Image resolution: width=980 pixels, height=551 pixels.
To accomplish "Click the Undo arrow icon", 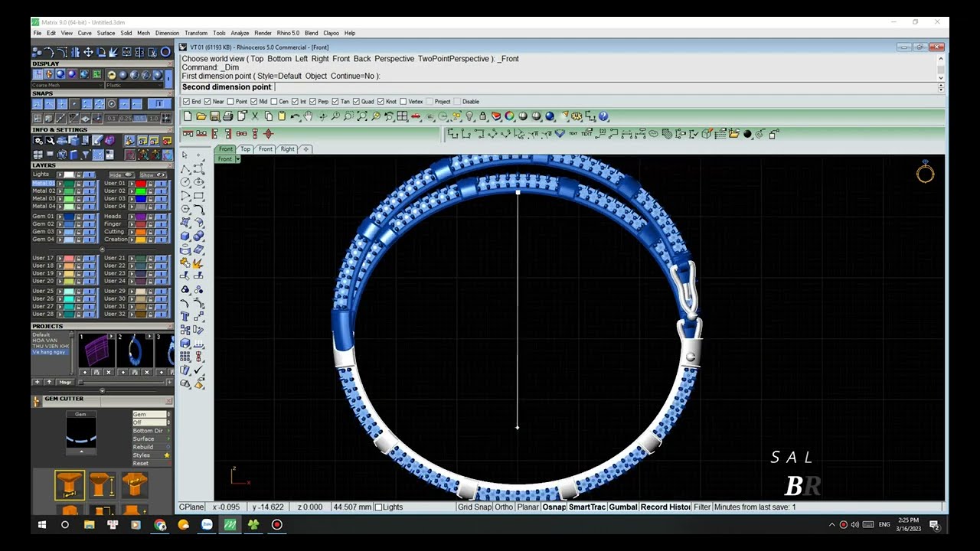I will [x=296, y=116].
